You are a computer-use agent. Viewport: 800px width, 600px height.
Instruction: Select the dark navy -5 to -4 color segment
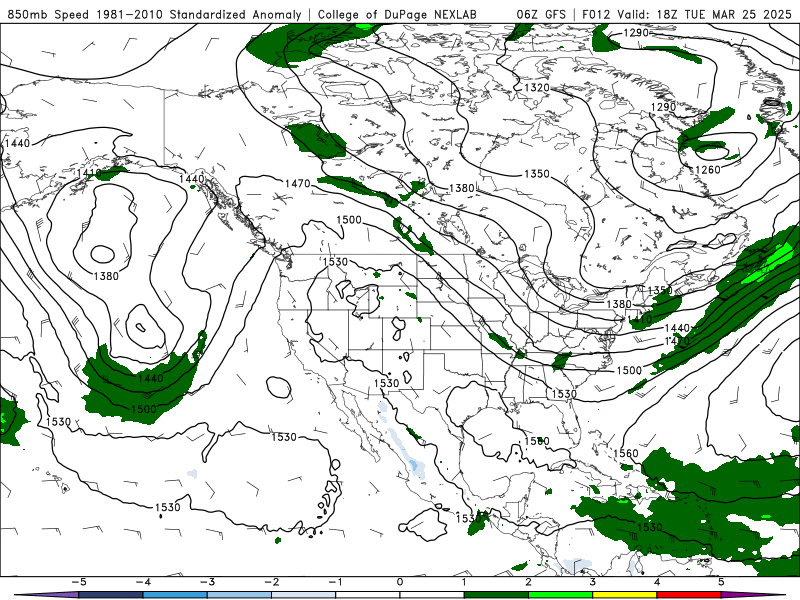(111, 595)
